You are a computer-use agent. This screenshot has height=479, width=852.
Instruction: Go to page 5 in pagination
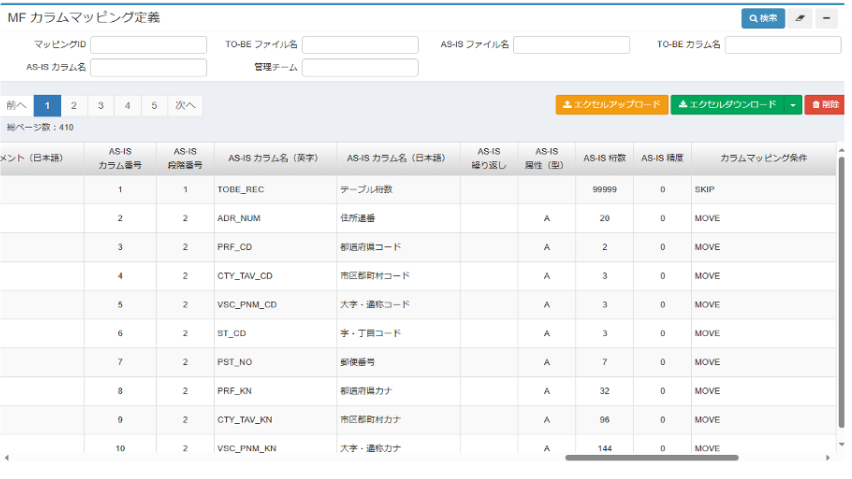pyautogui.click(x=154, y=105)
